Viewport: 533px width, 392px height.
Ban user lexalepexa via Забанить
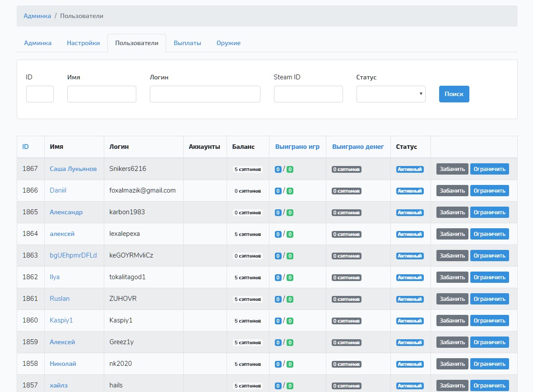coord(452,234)
